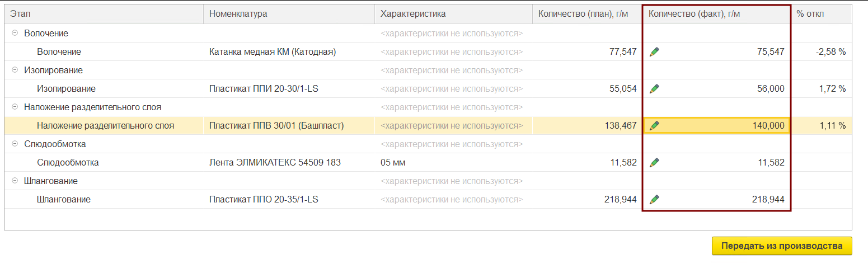Click the pencil icon in the Изолирование row
This screenshot has height=264, width=868.
pos(654,89)
